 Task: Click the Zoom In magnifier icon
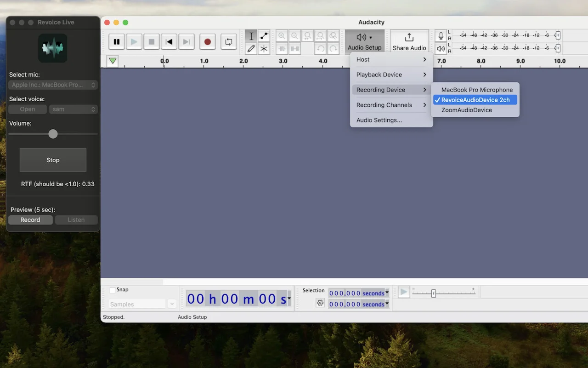click(x=282, y=36)
